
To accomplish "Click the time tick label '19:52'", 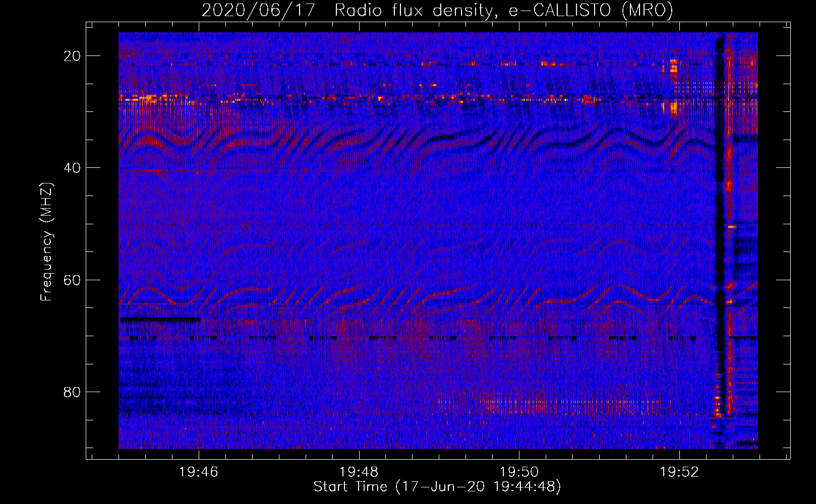I will pos(680,472).
